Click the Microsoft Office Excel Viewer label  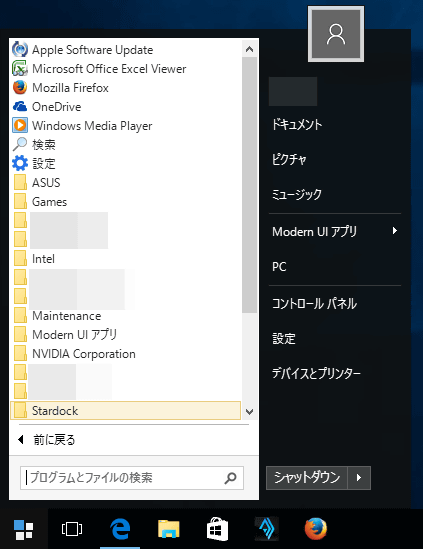[109, 69]
